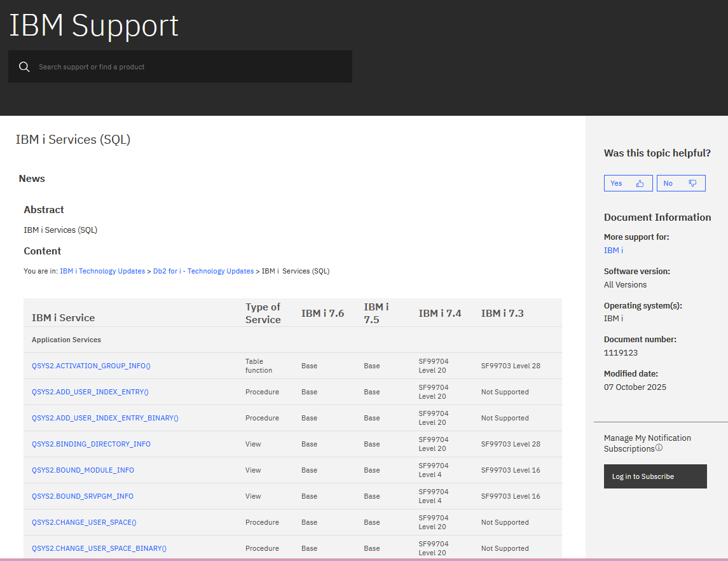Open the IBM i Technology Updates breadcrumb link
728x561 pixels.
click(x=102, y=271)
